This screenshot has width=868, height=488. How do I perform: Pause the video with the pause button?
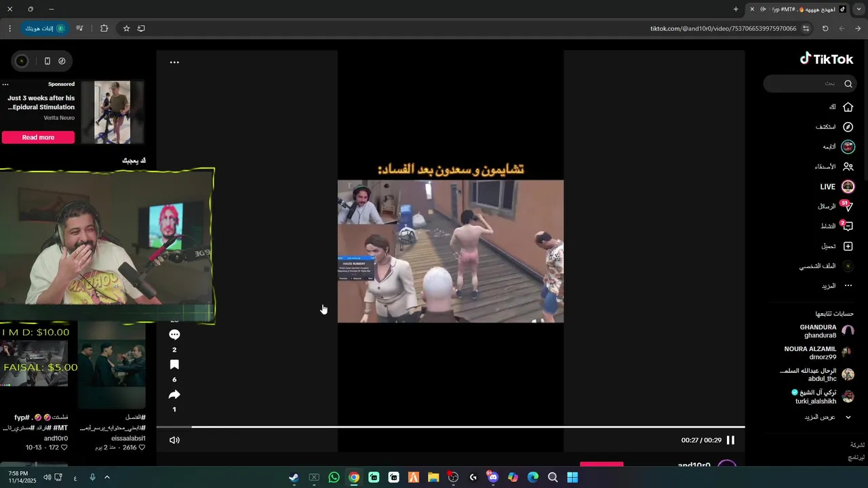[730, 440]
